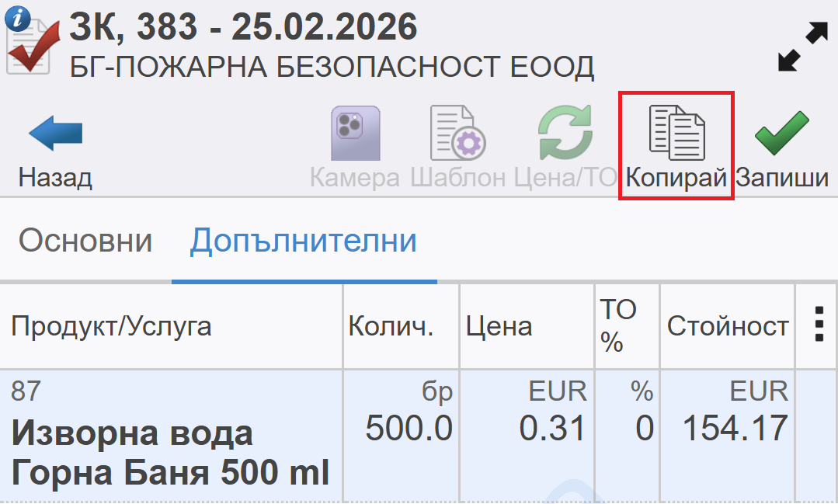Viewport: 838px width, 504px height.
Task: Select the Допълнителни tab
Action: coord(304,242)
